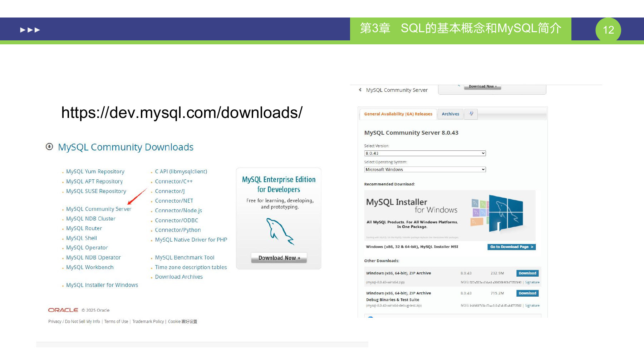644x362 pixels.
Task: Open MySQL Benchmark Tool link
Action: tap(185, 258)
